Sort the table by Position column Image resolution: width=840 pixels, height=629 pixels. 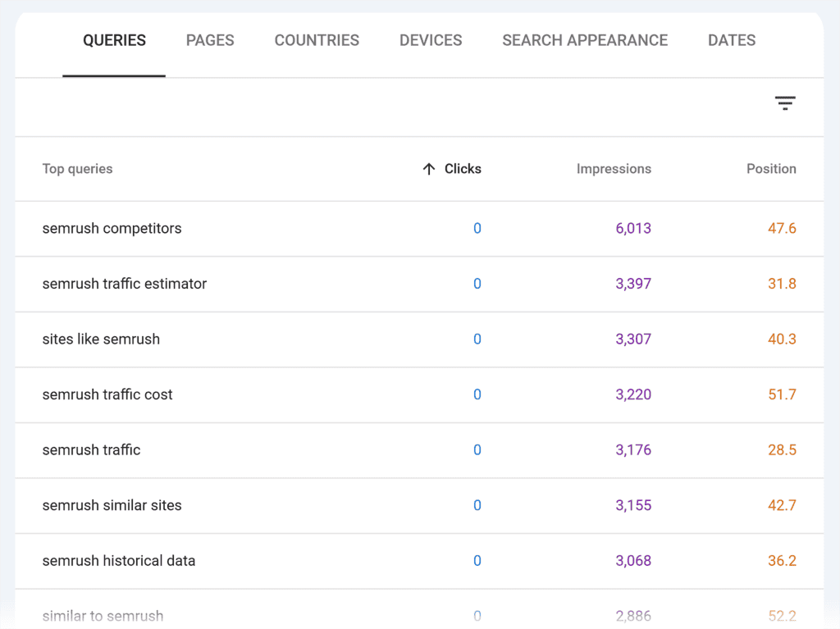771,169
